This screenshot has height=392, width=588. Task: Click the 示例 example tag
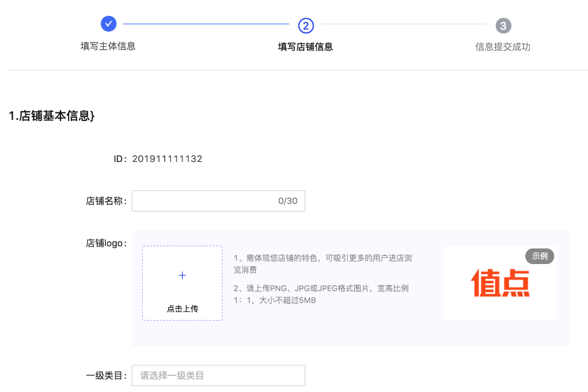click(x=540, y=256)
